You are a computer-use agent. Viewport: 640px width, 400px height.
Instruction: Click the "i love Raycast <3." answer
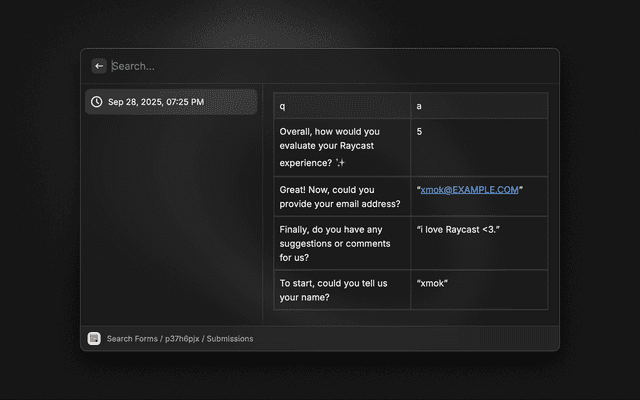458,229
